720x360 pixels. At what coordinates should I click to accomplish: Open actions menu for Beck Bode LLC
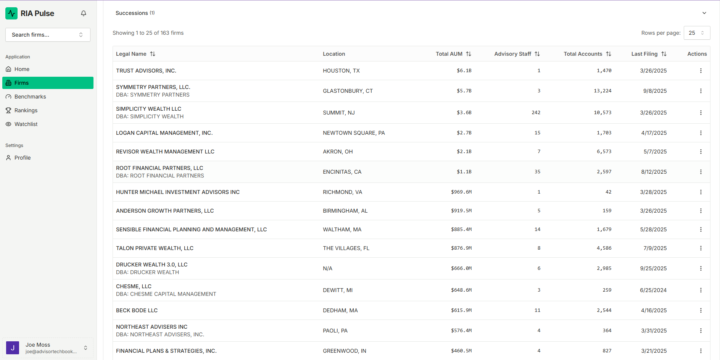(701, 310)
